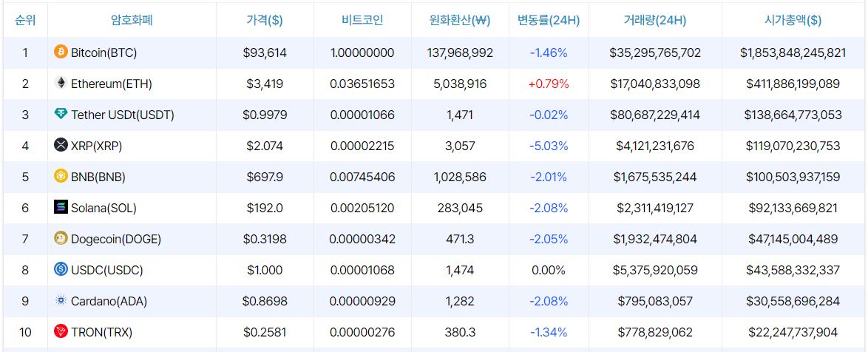Viewport: 868px width, 352px height.
Task: Open the Cardano(ADA) name link
Action: [109, 301]
